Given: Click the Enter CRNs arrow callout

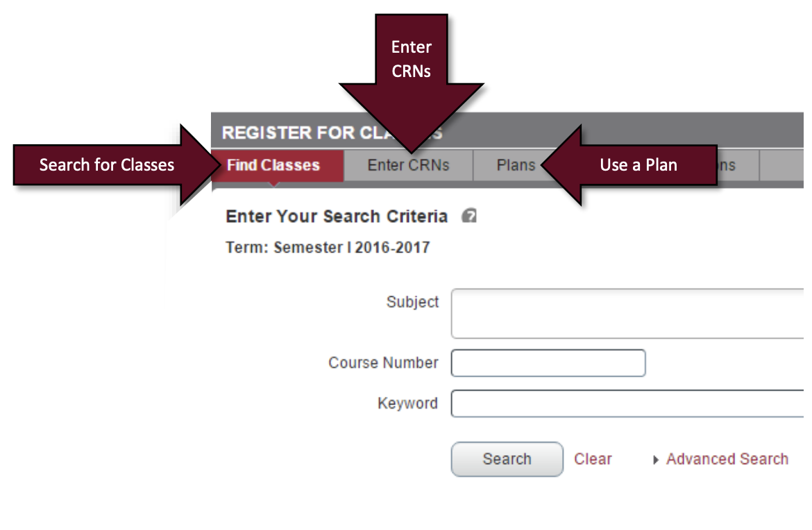Looking at the screenshot, I should click(411, 59).
